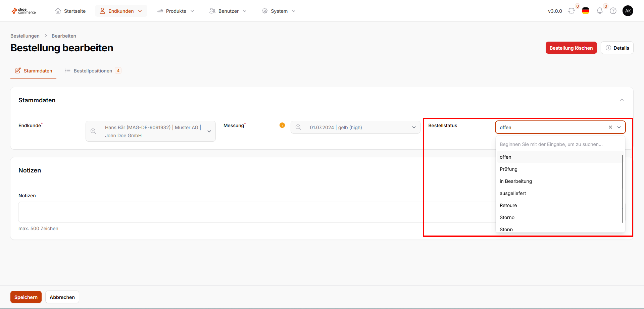Open the AK user avatar menu
Screen dimensions: 644x309
click(628, 11)
